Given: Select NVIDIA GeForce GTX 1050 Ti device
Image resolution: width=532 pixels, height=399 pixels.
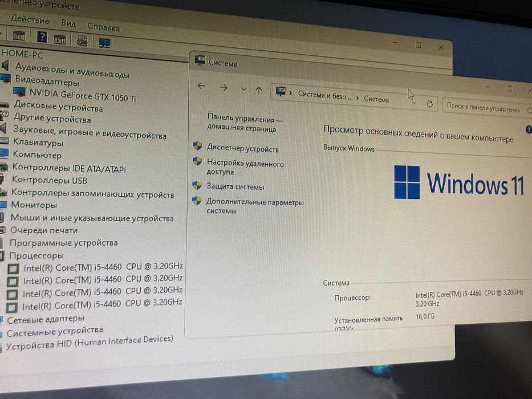Looking at the screenshot, I should coord(83,95).
